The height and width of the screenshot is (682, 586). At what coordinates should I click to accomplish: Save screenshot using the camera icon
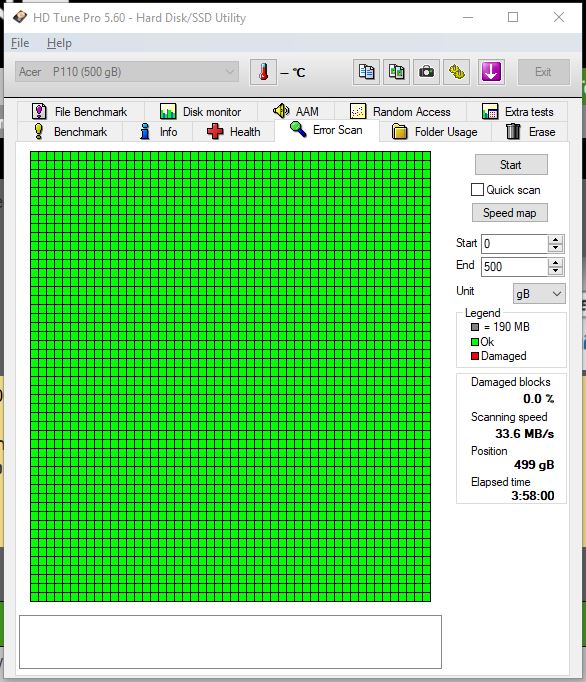point(426,72)
